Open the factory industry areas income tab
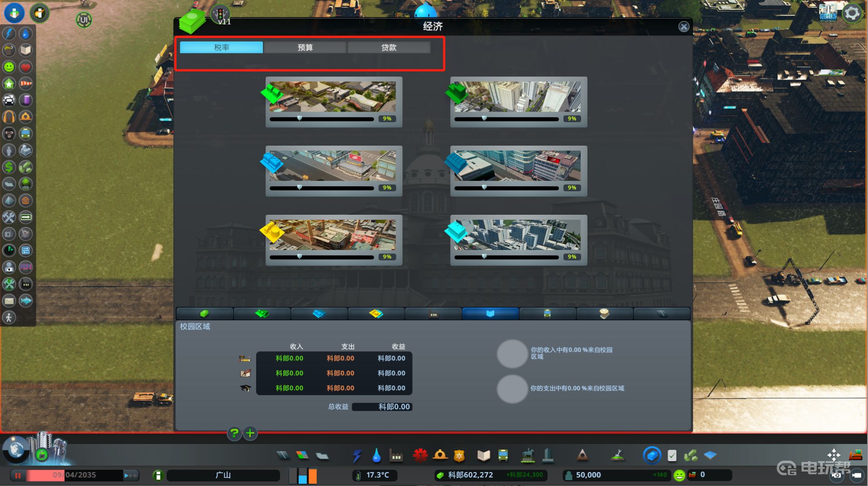Image resolution: width=868 pixels, height=486 pixels. tap(433, 313)
